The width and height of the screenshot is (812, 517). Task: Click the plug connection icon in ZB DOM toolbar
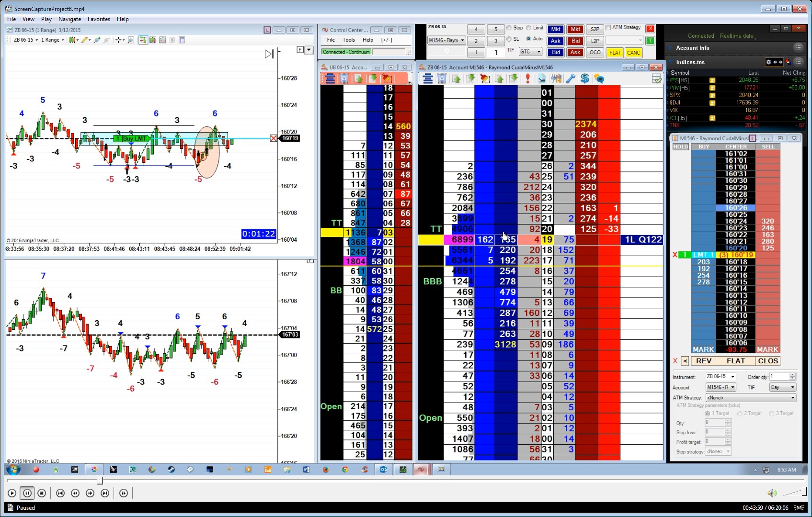coord(556,79)
